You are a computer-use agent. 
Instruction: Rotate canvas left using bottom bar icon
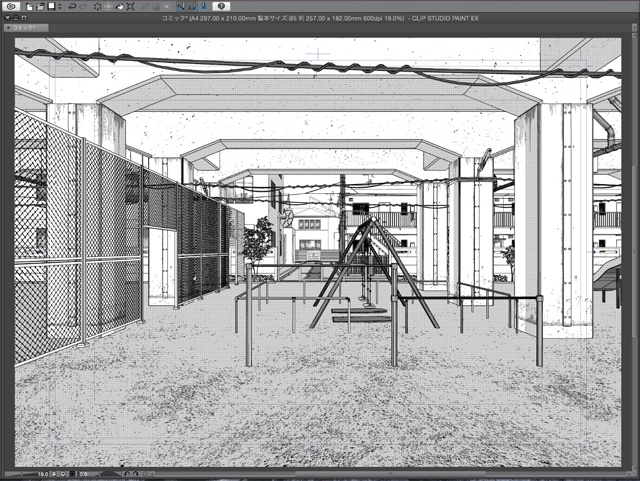[x=127, y=474]
